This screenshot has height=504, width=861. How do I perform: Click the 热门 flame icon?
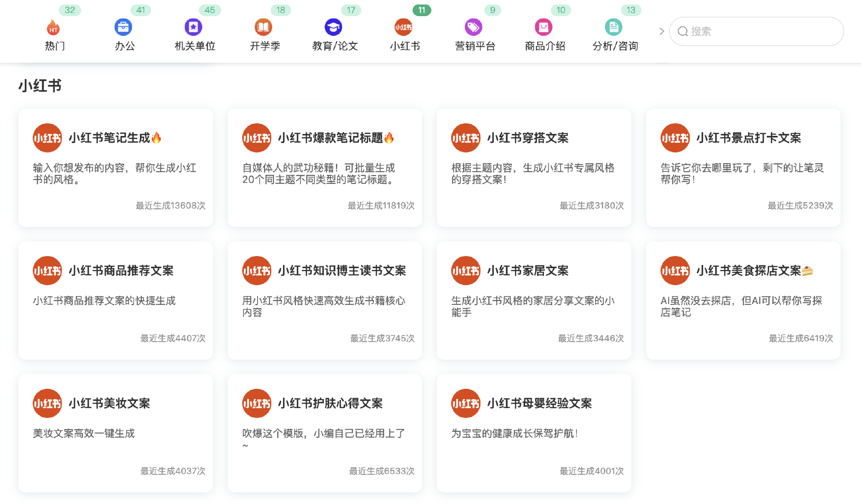coord(53,27)
